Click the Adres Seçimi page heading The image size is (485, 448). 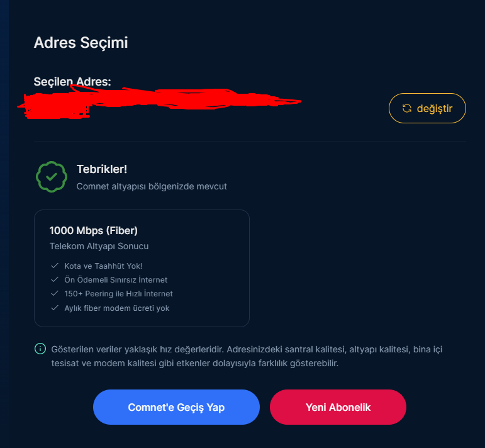tap(81, 43)
